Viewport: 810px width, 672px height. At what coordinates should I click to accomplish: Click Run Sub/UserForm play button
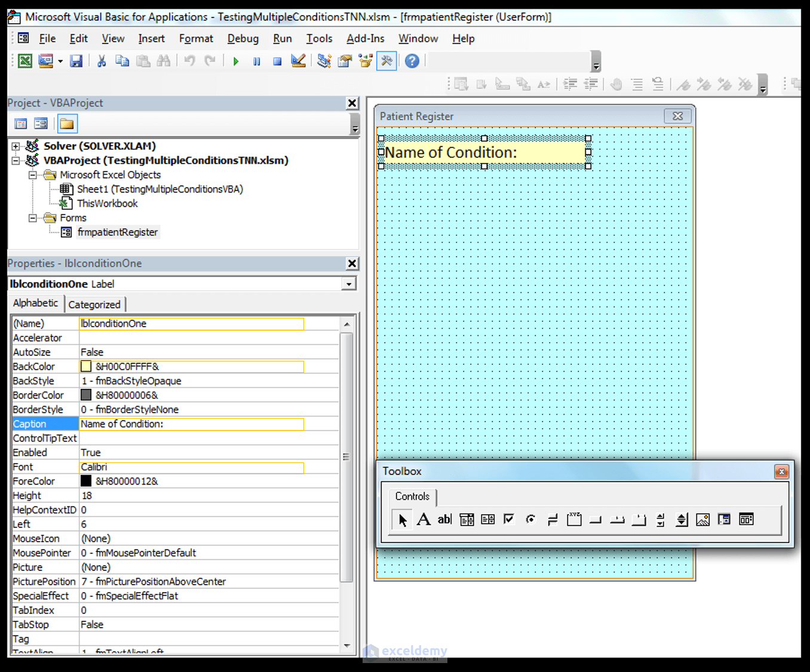tap(236, 61)
